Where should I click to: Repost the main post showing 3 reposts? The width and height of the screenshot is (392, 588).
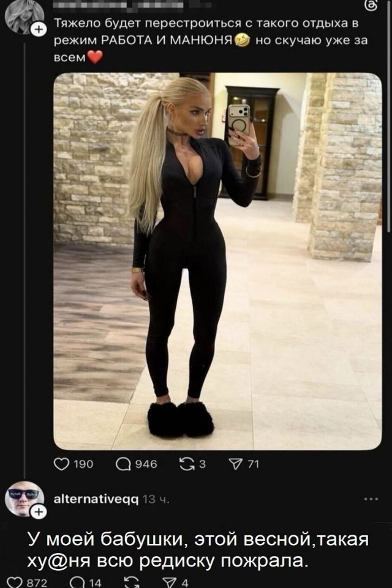pos(185,464)
